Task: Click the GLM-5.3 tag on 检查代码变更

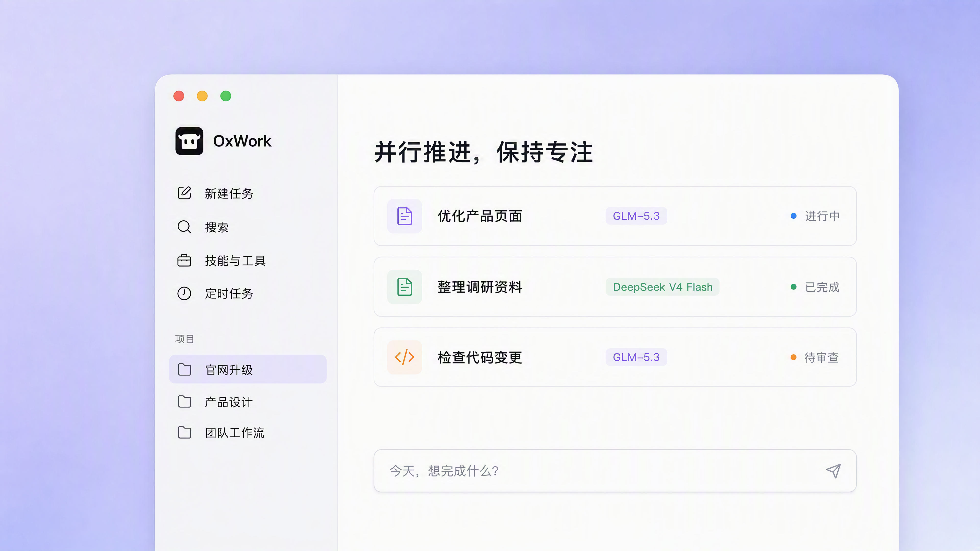Action: point(636,357)
